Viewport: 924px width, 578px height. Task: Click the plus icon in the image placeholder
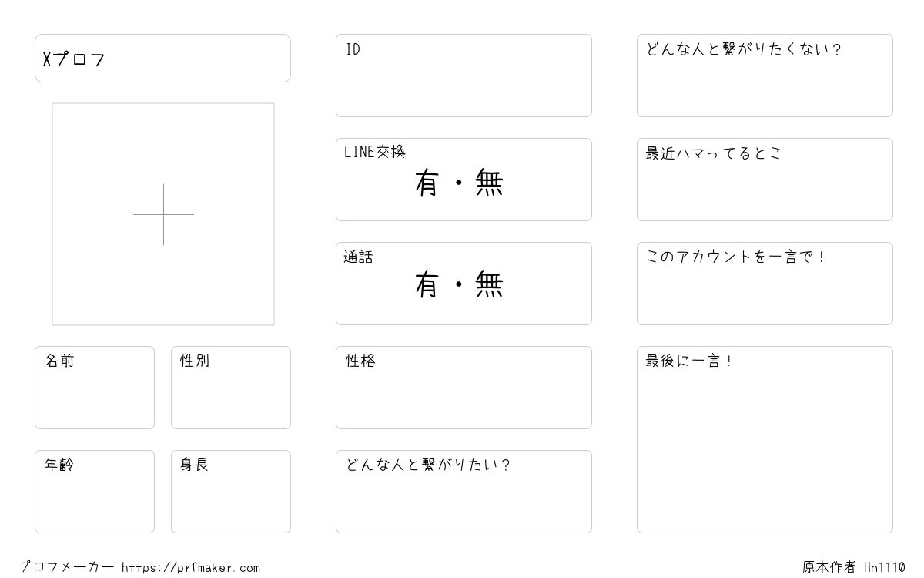[163, 214]
